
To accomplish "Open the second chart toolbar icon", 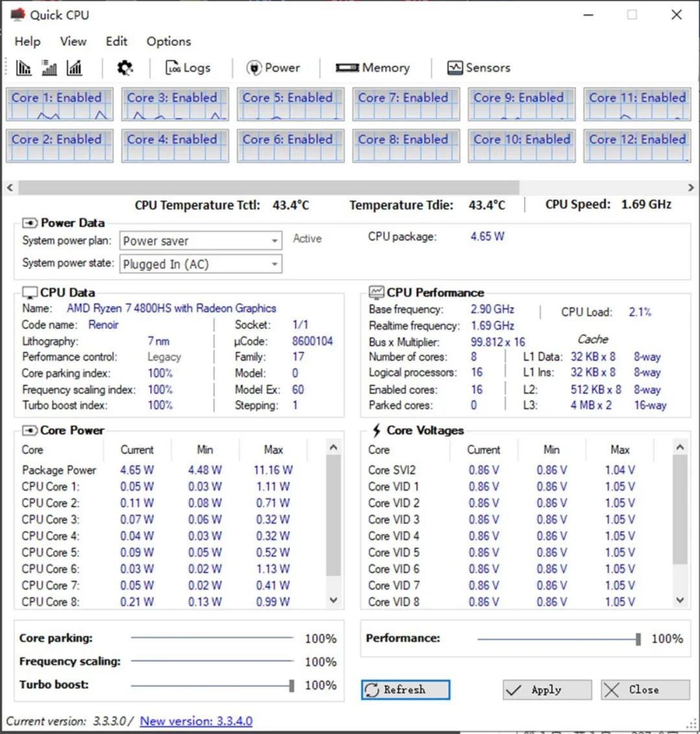I will point(49,68).
